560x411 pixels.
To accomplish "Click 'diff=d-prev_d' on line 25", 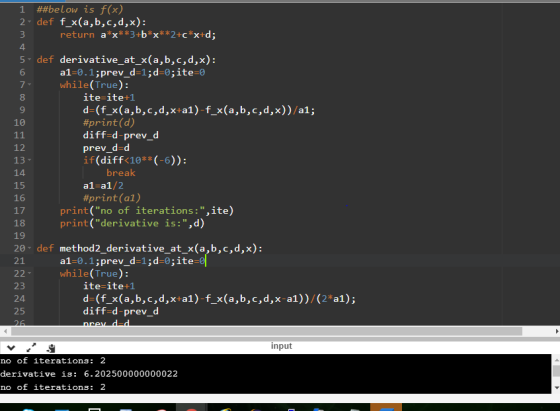I will 121,311.
